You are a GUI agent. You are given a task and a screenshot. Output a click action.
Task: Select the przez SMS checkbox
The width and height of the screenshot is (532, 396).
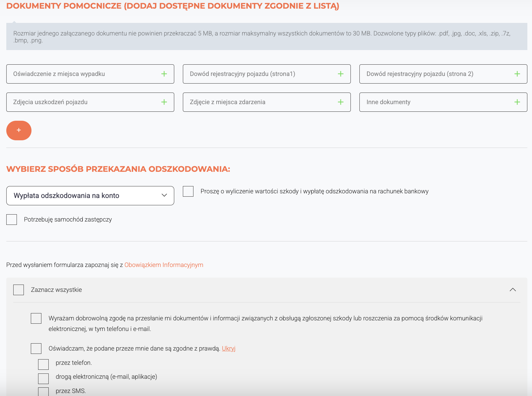[x=43, y=392]
